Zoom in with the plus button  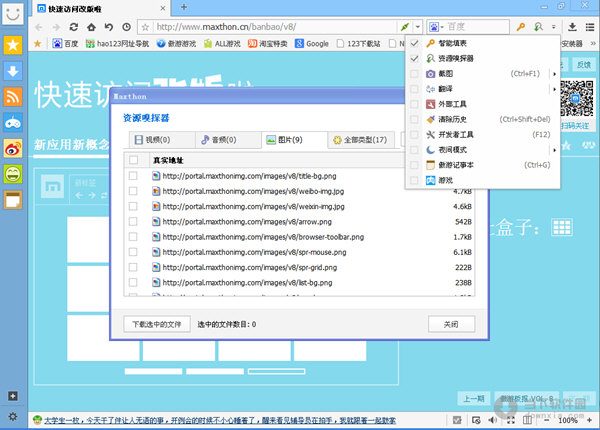pos(589,420)
